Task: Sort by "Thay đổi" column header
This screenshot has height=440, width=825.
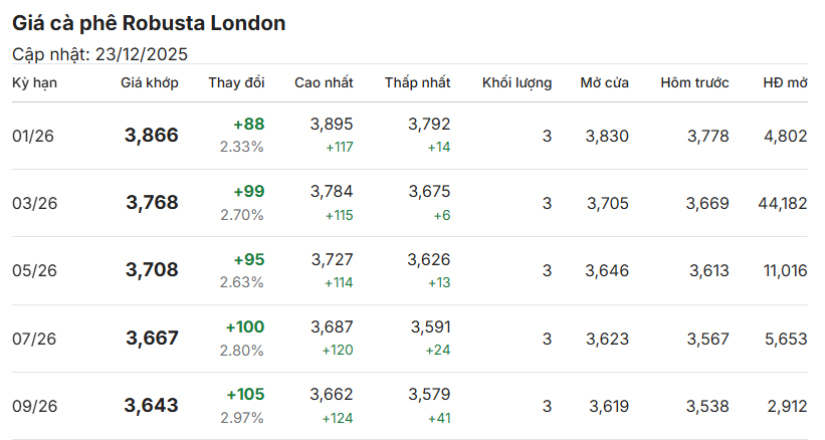Action: tap(236, 82)
